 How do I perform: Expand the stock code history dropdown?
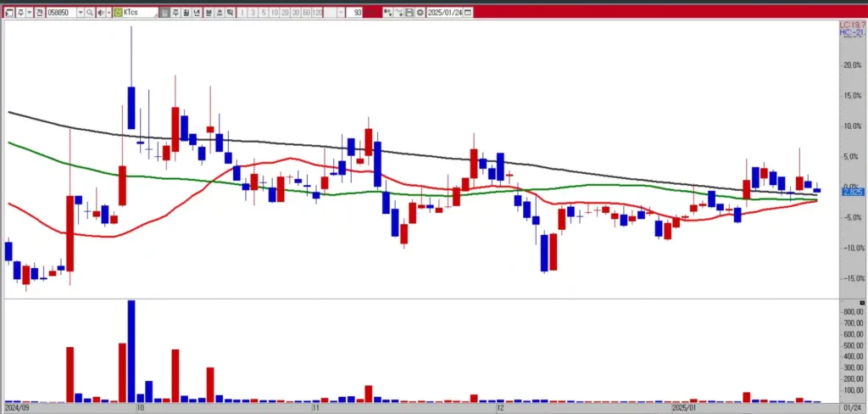pos(81,13)
